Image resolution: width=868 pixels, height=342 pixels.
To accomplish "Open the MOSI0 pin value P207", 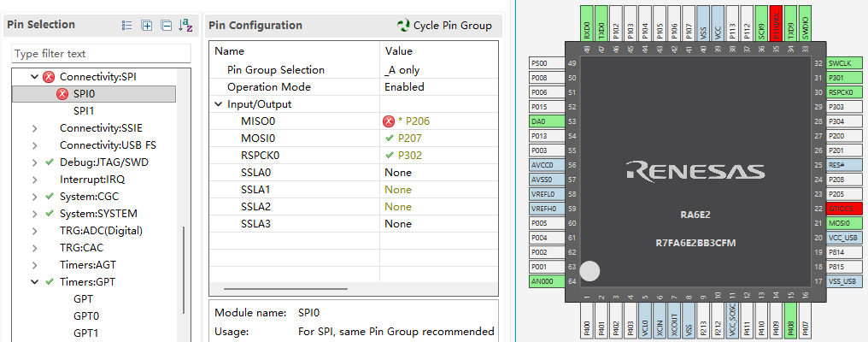I will tap(439, 139).
